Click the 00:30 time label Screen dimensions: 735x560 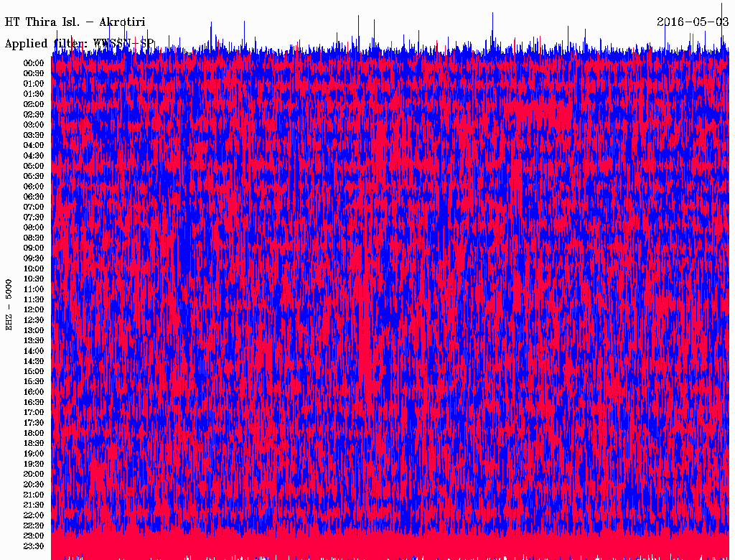tap(34, 74)
